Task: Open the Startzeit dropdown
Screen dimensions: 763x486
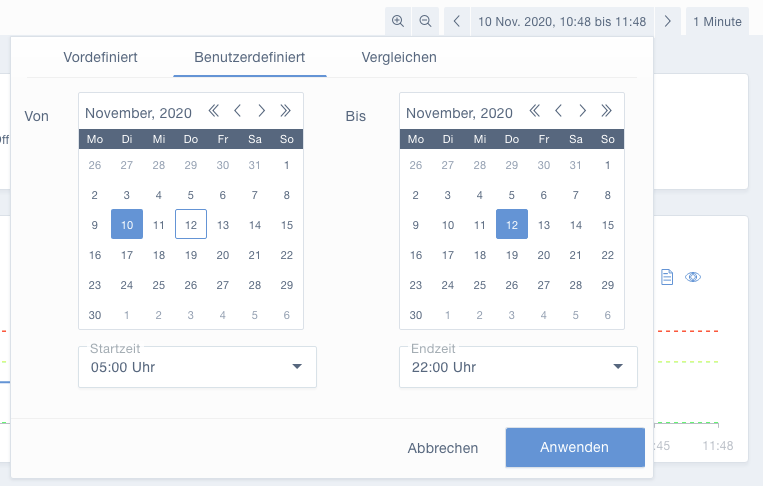Action: [198, 367]
